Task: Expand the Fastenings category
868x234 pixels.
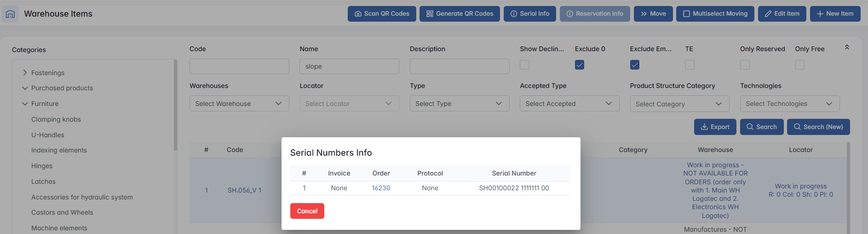Action: (25, 73)
